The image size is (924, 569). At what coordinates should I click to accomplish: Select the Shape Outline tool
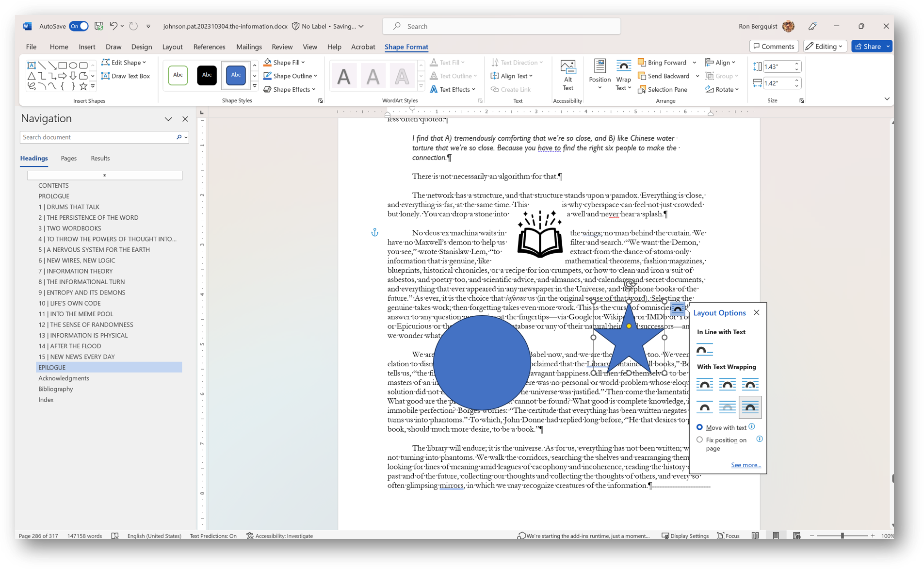290,76
